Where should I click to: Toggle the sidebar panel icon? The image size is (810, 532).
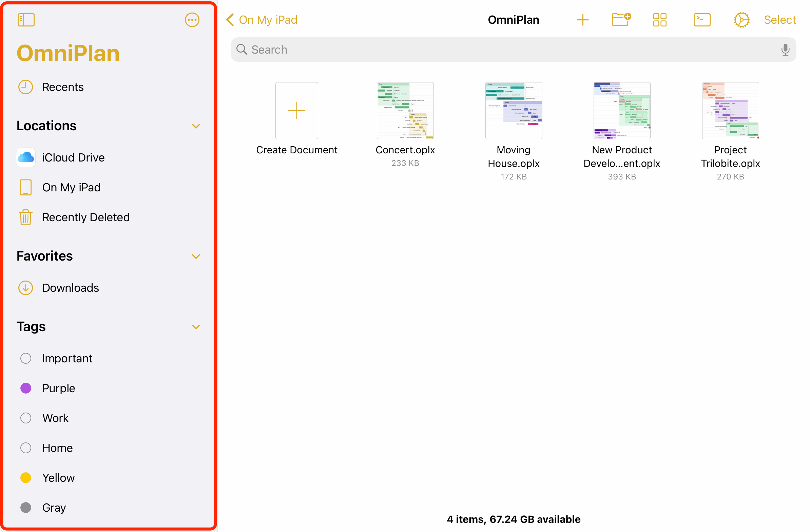click(x=26, y=20)
